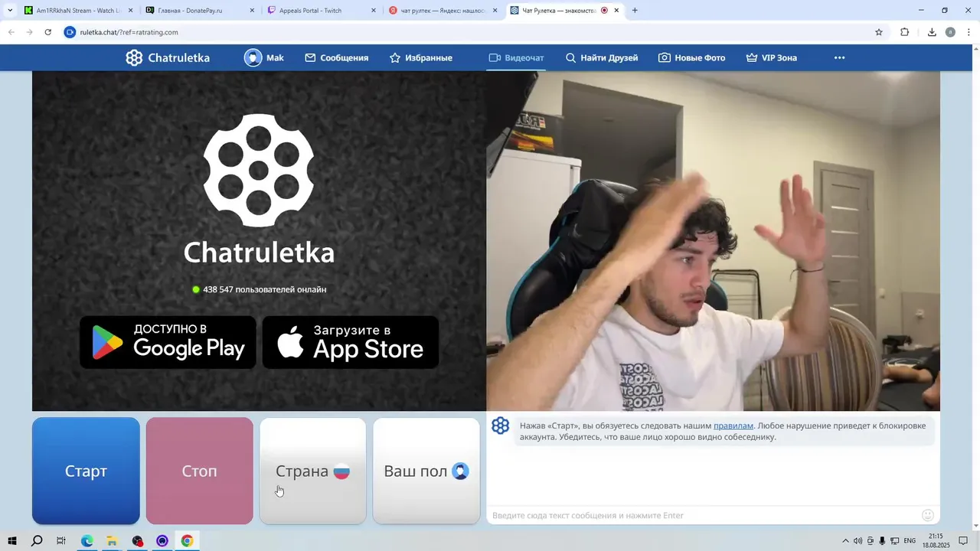Open the Мак profile avatar
This screenshot has height=551, width=980.
(x=253, y=57)
